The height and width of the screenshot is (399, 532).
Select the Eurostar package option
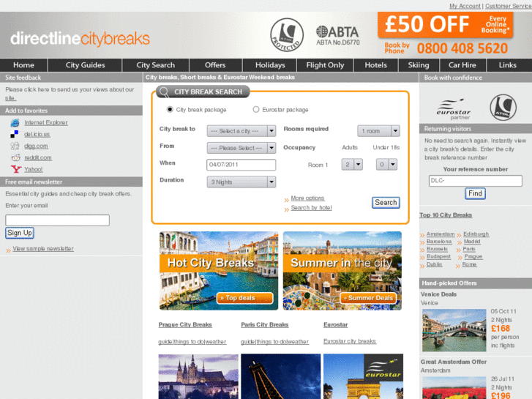(x=256, y=109)
